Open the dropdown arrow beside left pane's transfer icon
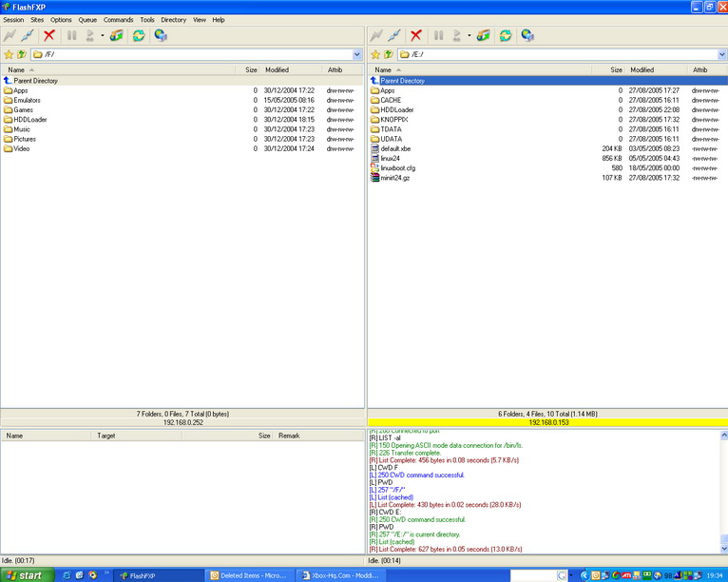The height and width of the screenshot is (582, 728). coord(101,36)
